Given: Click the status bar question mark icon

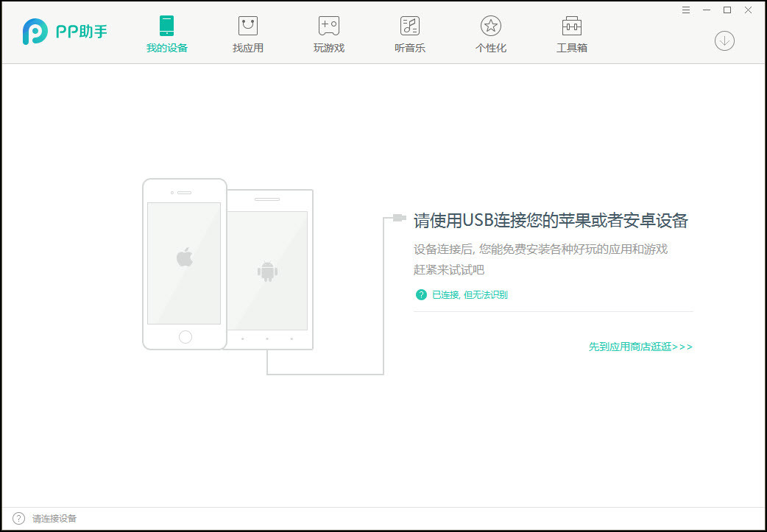Looking at the screenshot, I should point(18,518).
